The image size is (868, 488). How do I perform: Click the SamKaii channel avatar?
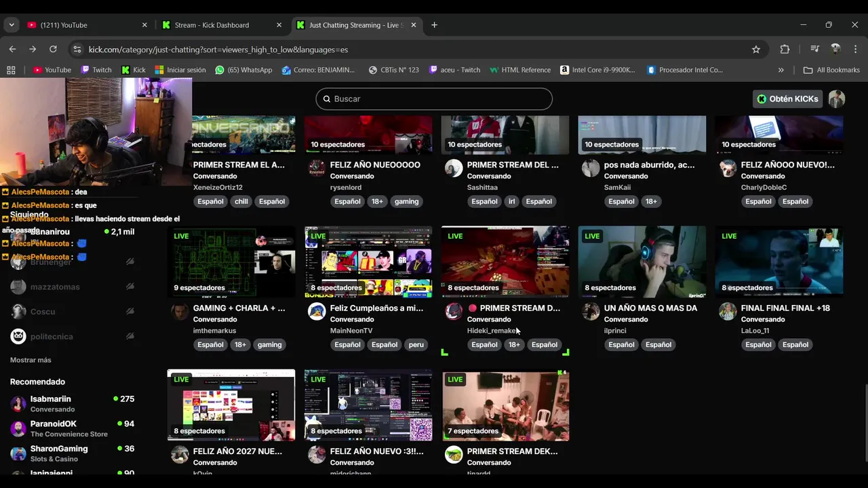point(591,167)
